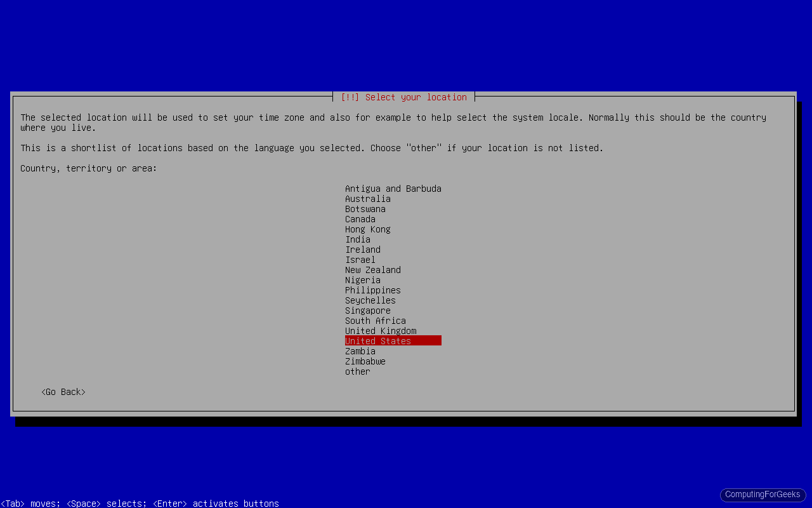Select South Africa as your location
812x508 pixels.
pos(375,321)
